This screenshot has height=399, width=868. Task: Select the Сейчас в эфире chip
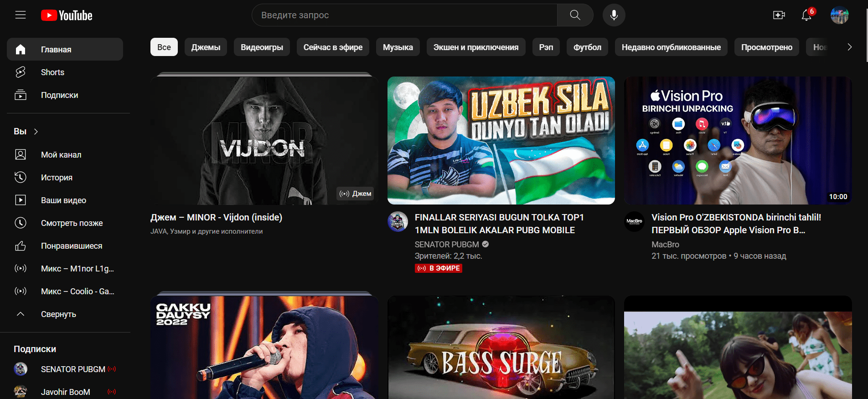[333, 47]
